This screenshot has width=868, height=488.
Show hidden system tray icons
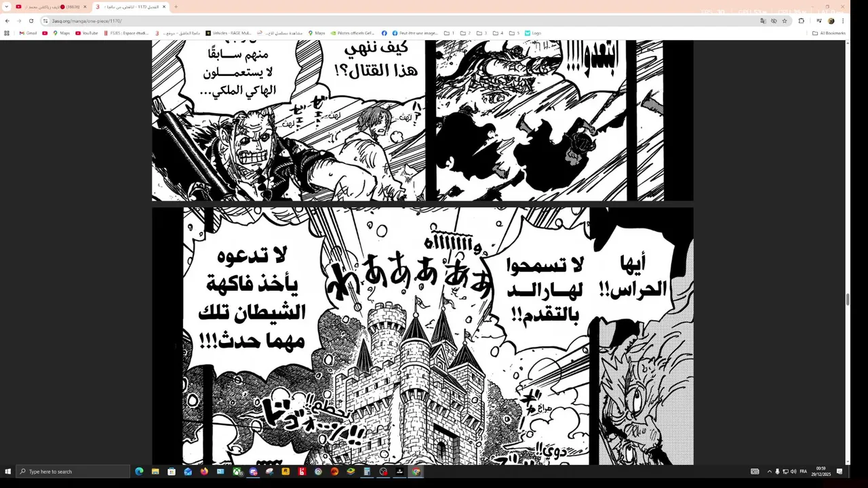(x=769, y=472)
